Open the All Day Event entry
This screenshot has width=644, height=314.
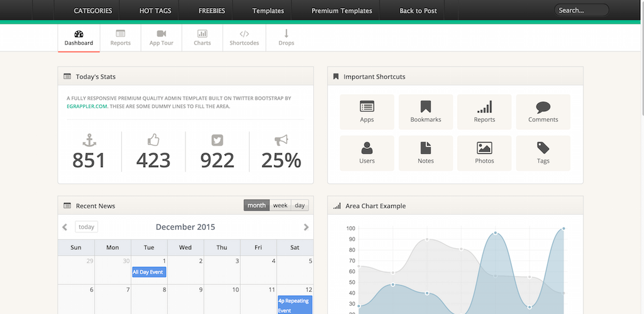tap(149, 272)
